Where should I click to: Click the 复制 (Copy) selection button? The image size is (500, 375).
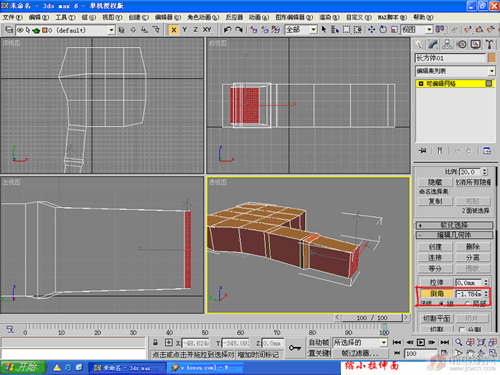click(x=435, y=201)
